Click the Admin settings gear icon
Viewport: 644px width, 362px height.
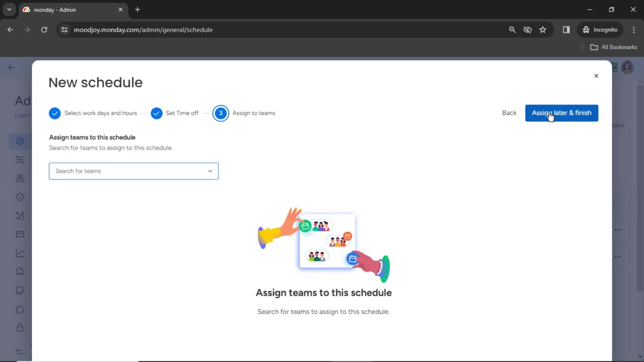[x=20, y=141]
